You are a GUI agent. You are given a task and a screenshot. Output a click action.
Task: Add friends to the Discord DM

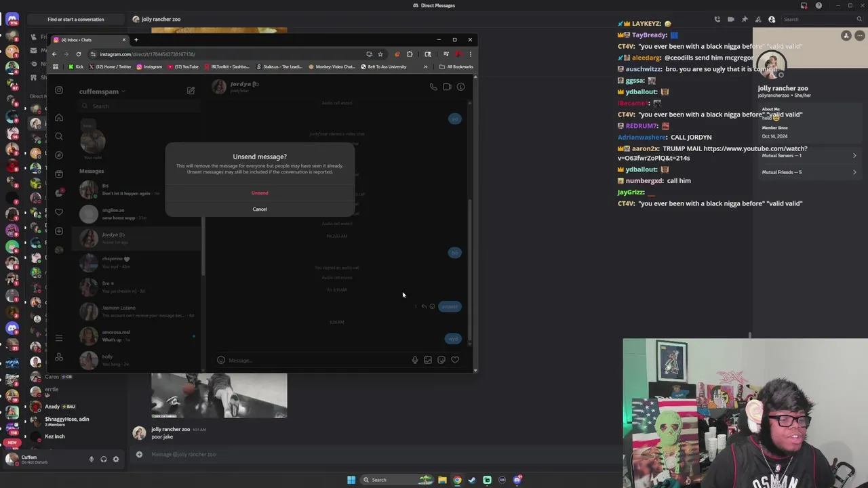coord(758,20)
